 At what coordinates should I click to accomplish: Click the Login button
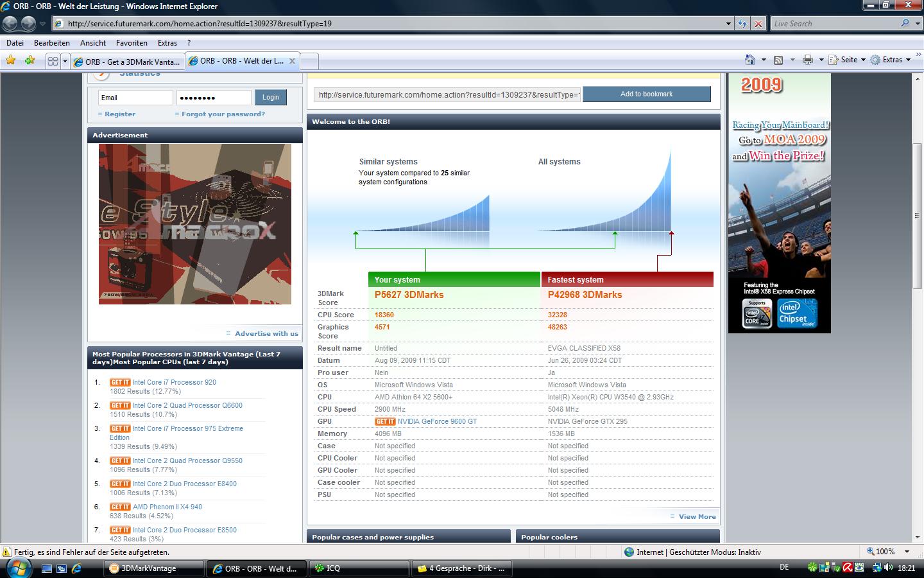tap(271, 97)
